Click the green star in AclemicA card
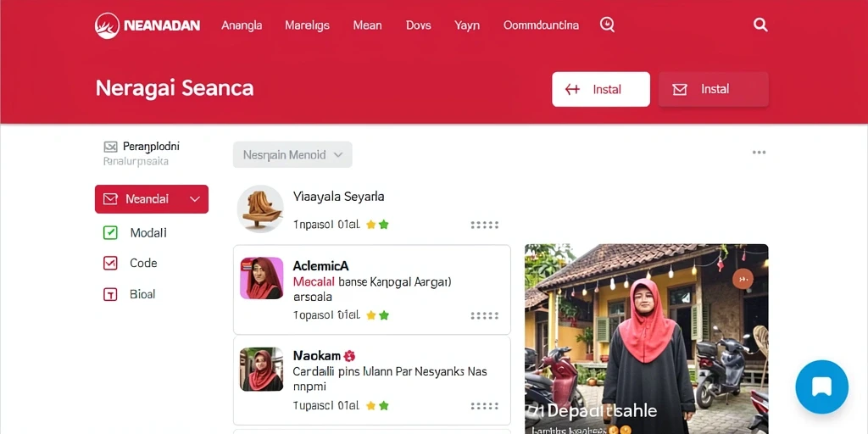This screenshot has width=868, height=434. (384, 315)
